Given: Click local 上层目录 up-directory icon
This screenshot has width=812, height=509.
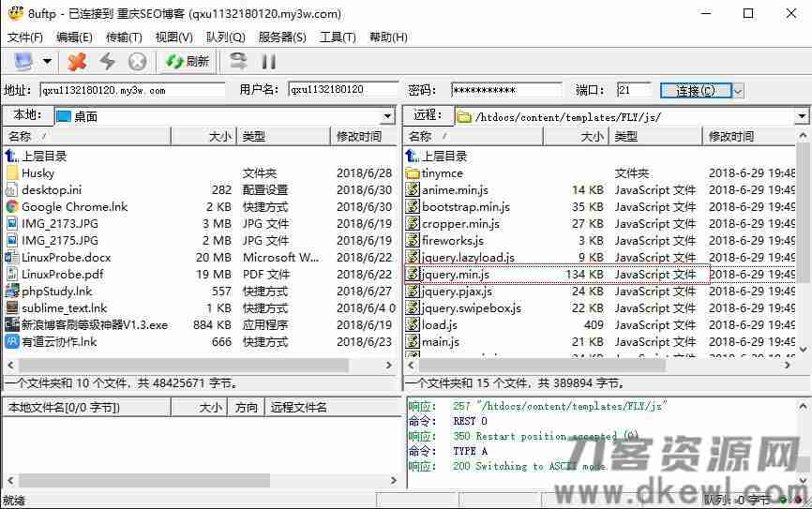Looking at the screenshot, I should coord(12,156).
